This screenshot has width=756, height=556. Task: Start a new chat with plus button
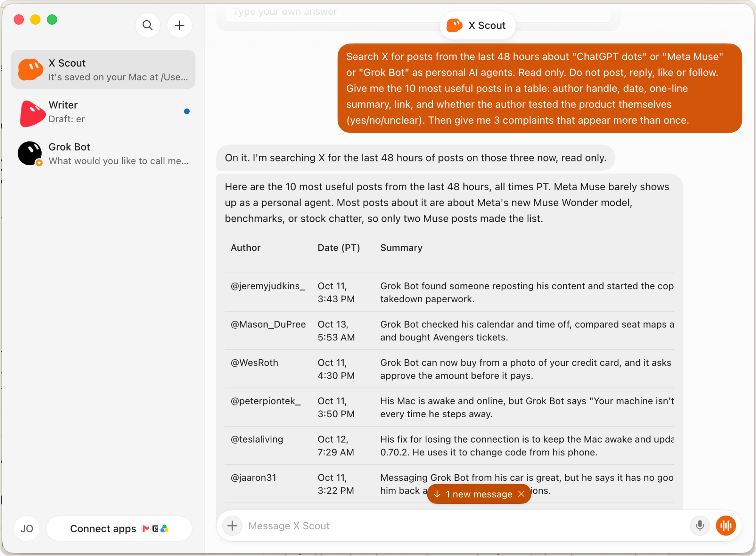click(x=180, y=25)
